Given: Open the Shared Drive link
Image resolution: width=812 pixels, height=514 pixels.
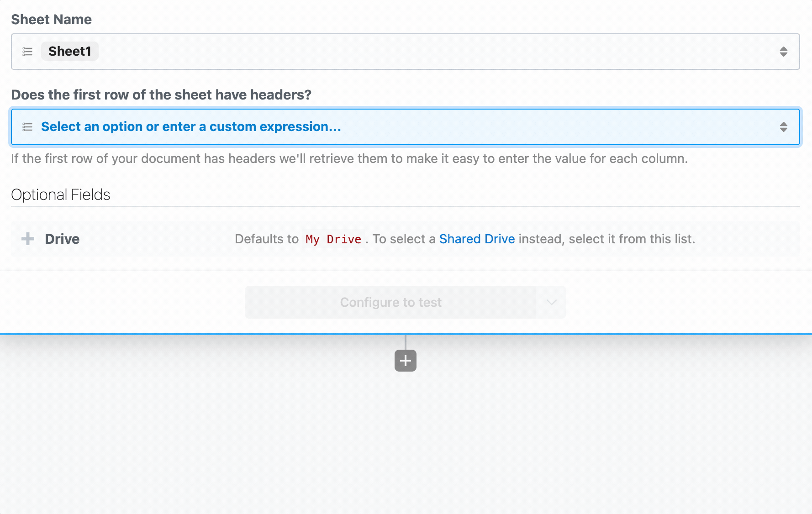Looking at the screenshot, I should tap(477, 239).
